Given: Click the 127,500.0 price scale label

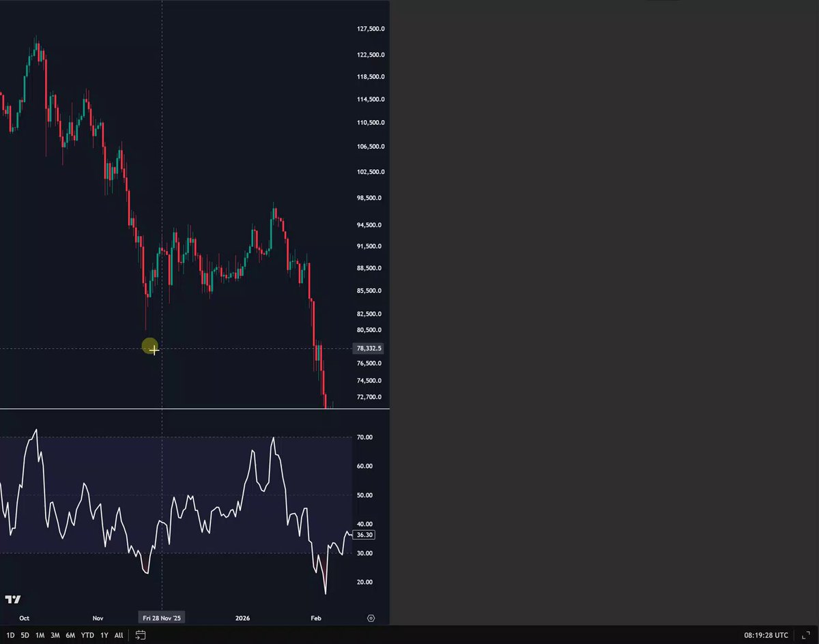Looking at the screenshot, I should tap(371, 29).
